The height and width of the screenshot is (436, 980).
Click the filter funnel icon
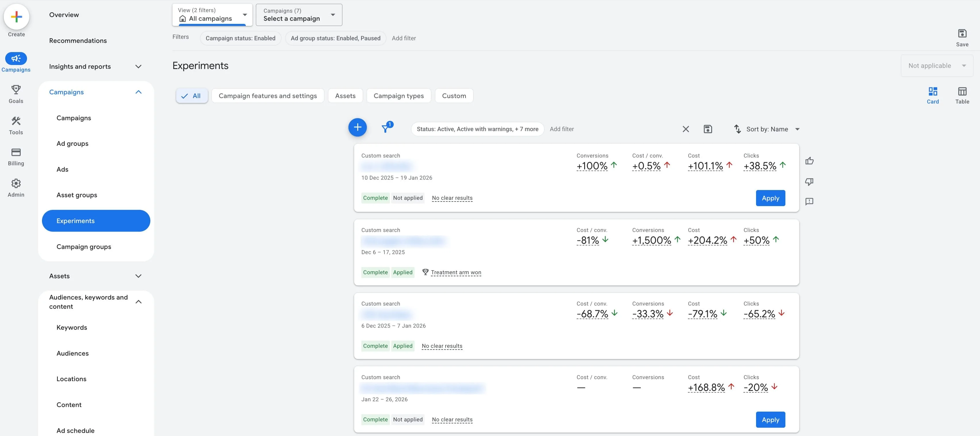coord(386,128)
